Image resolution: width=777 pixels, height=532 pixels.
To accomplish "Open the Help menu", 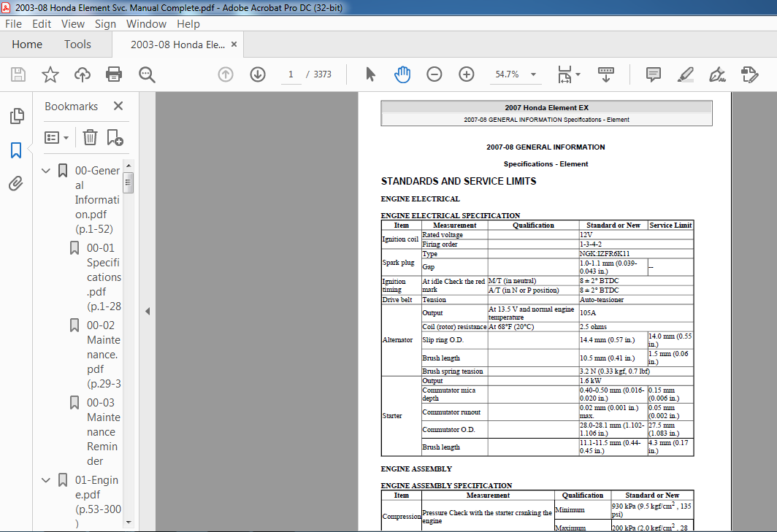I will [188, 24].
